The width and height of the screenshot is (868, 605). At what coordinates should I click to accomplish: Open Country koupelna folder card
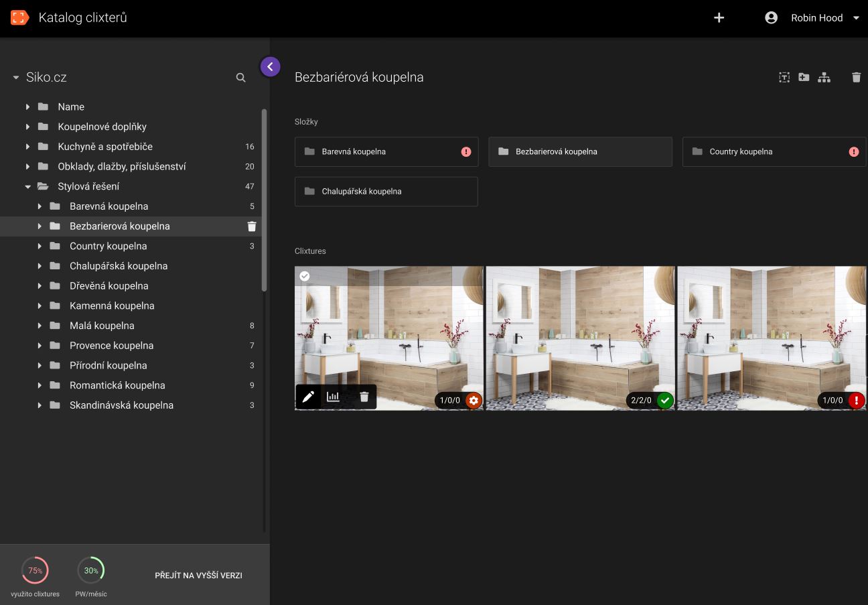774,152
